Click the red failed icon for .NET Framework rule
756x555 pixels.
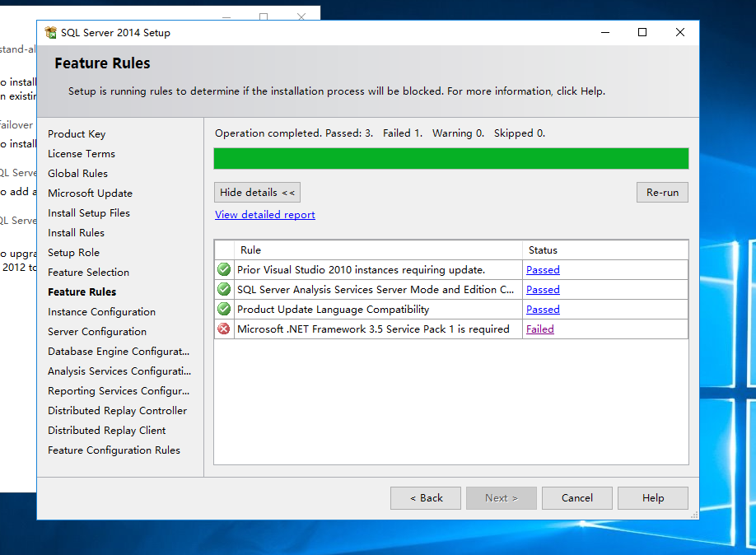tap(223, 329)
